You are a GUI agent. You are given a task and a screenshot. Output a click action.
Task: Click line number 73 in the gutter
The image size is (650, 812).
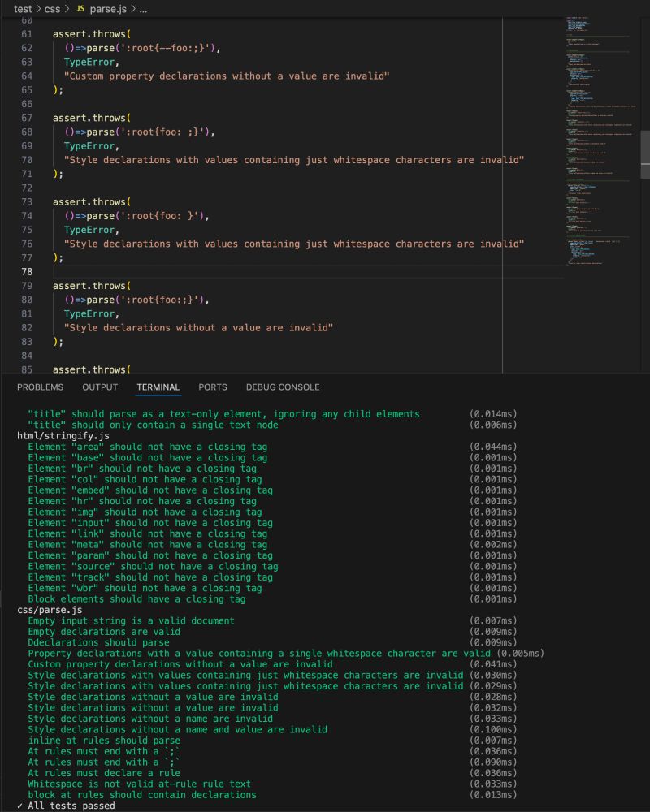(x=27, y=202)
